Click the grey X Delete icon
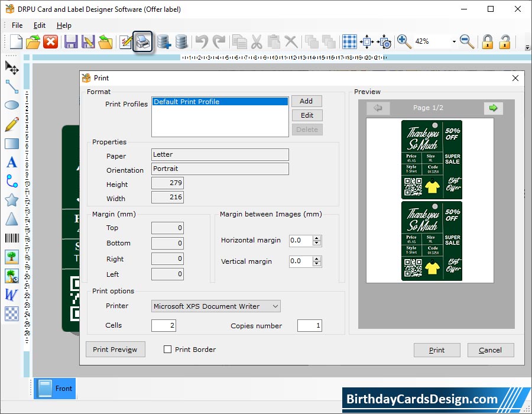The height and width of the screenshot is (414, 532). 291,42
